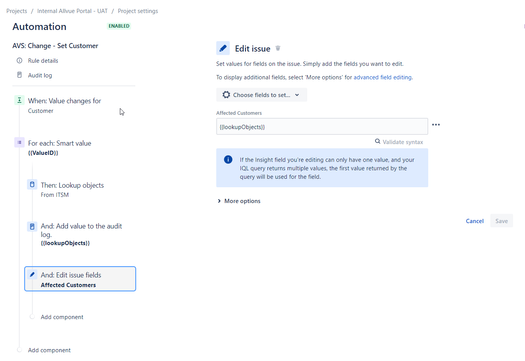Click the large Edit issue pencil icon
The height and width of the screenshot is (361, 525).
point(223,49)
